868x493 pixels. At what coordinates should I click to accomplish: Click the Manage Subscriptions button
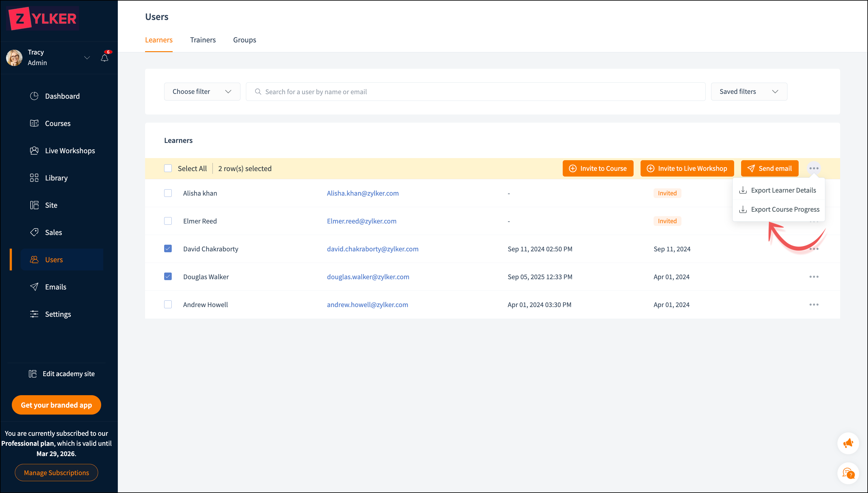(x=56, y=472)
